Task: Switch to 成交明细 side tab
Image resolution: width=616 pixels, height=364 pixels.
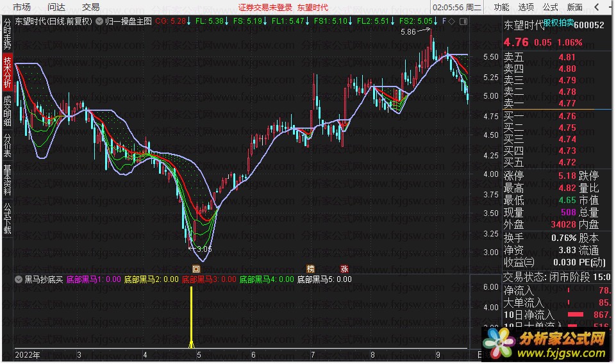Action: point(7,111)
